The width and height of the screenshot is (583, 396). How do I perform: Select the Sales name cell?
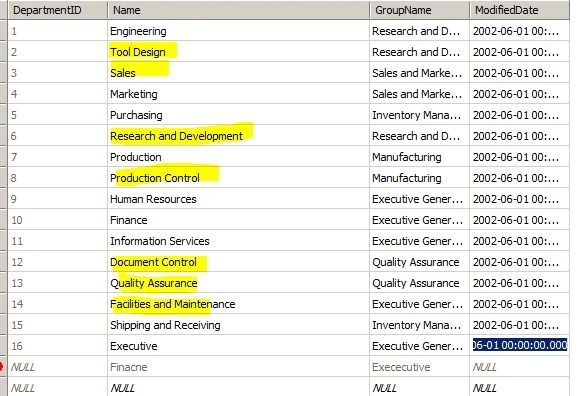point(238,73)
